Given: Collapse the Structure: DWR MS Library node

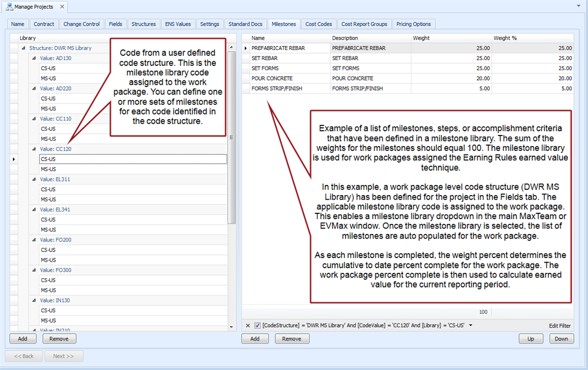Looking at the screenshot, I should coord(24,48).
